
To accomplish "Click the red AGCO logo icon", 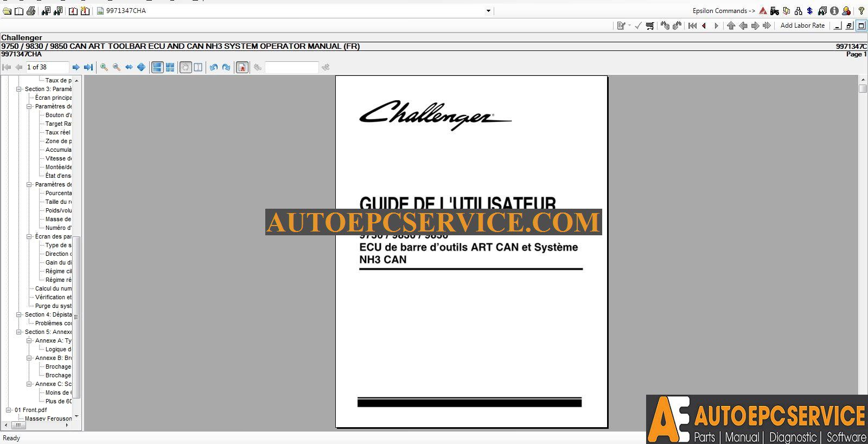I will point(763,11).
